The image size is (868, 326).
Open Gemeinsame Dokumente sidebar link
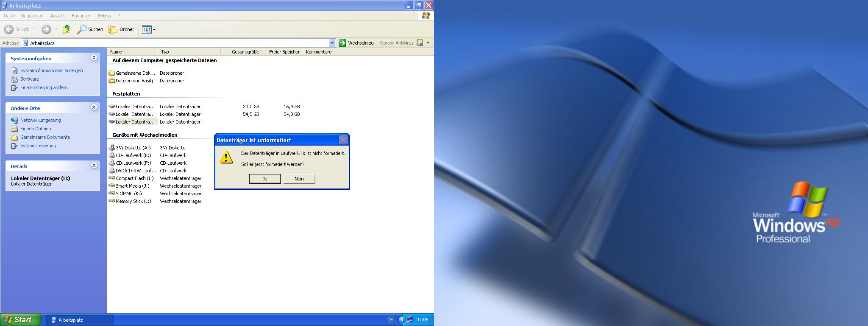pyautogui.click(x=45, y=137)
